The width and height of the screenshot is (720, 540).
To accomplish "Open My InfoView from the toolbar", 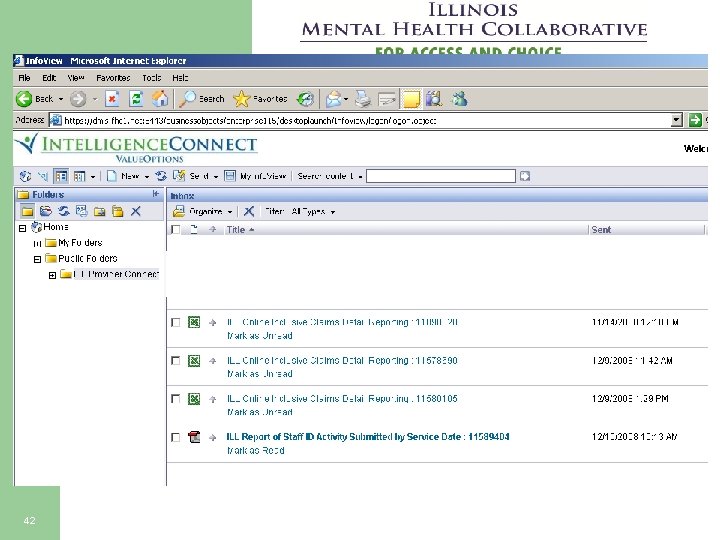I will click(x=255, y=176).
